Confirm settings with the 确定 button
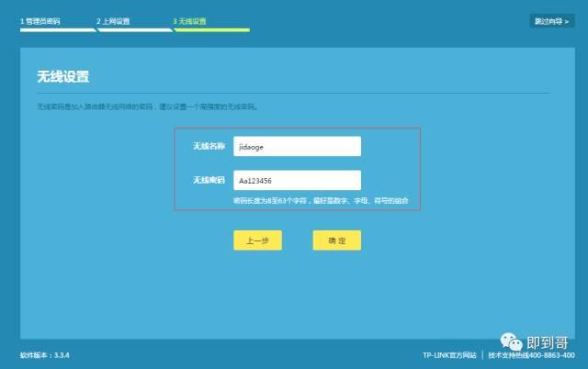 click(x=337, y=240)
